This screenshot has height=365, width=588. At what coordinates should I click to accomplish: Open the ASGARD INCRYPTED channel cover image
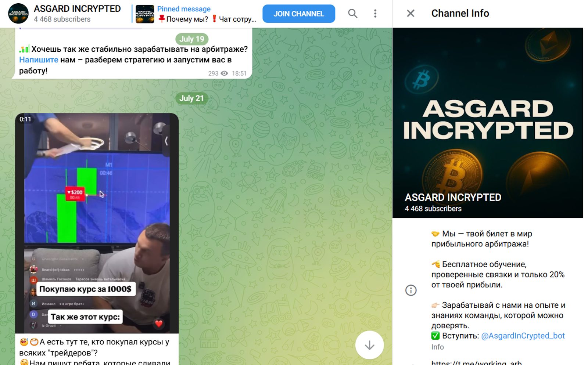coord(488,123)
